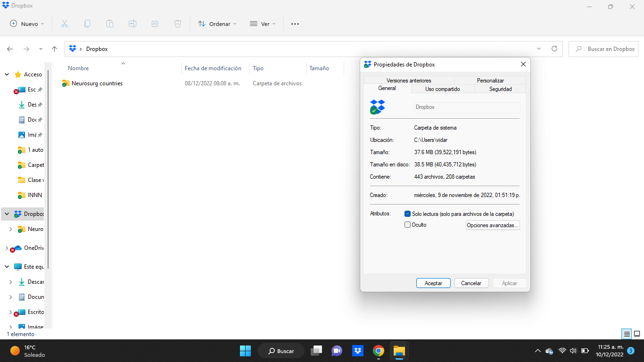Click the Delete trash icon
Viewport: 644px width, 362px height.
click(x=178, y=24)
